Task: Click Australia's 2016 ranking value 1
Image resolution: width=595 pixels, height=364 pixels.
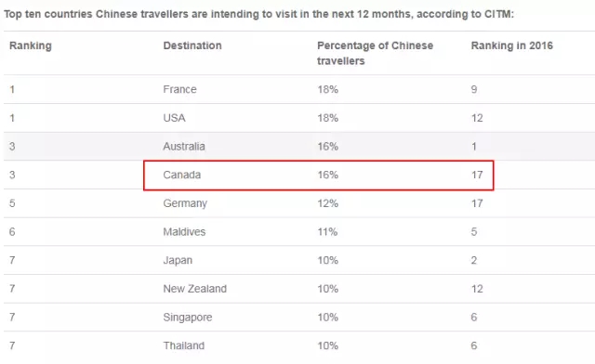Action: pos(474,147)
